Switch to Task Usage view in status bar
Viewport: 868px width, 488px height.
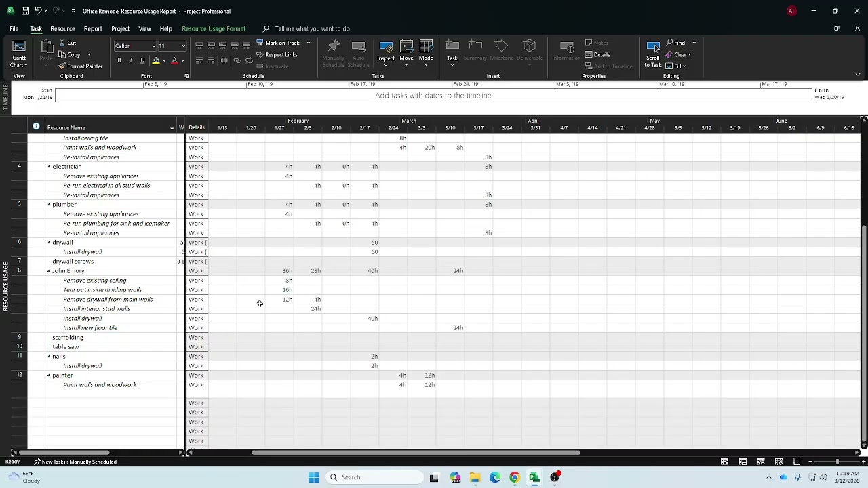(x=743, y=462)
